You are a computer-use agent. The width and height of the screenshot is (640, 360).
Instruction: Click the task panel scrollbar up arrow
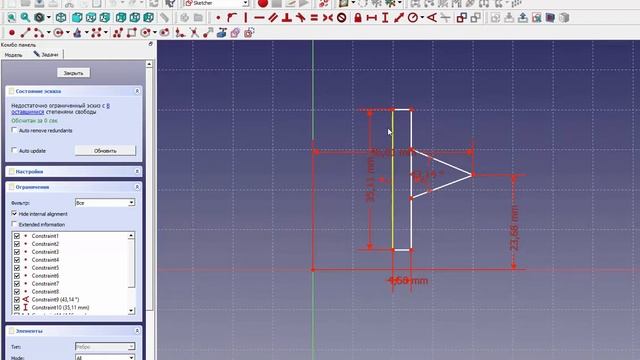click(149, 64)
